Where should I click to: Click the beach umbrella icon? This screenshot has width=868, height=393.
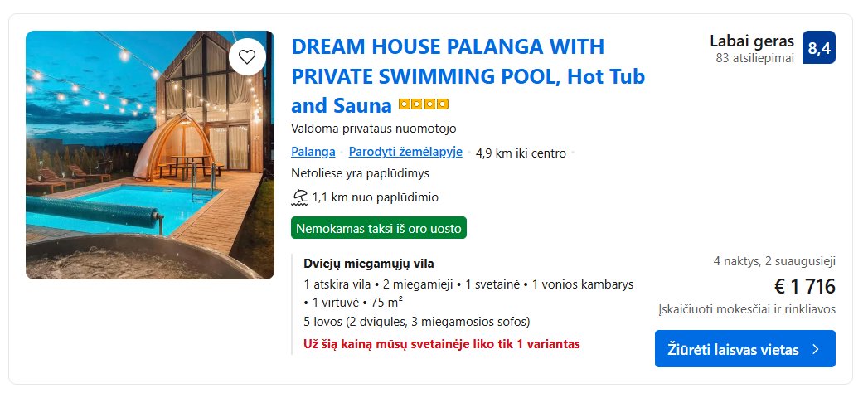tap(299, 197)
